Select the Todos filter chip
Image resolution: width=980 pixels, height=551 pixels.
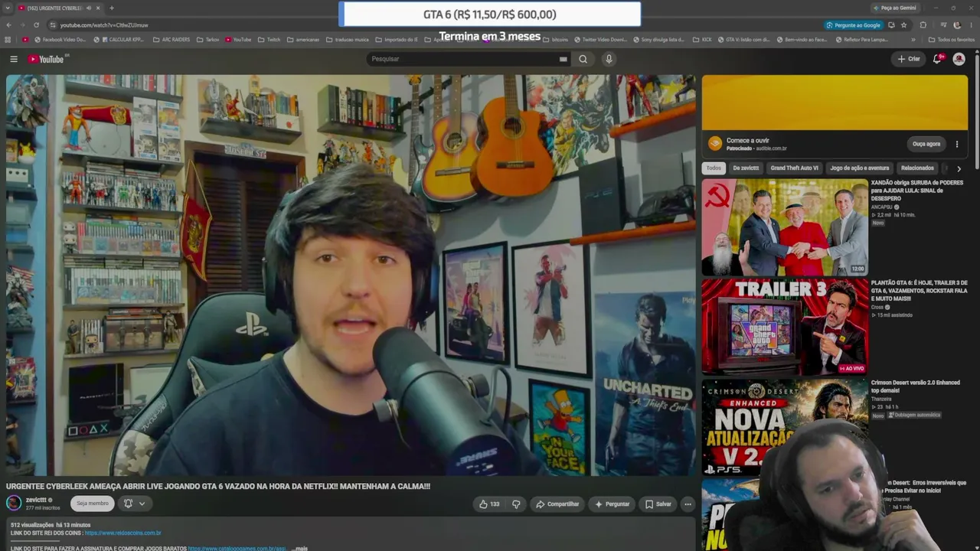pos(714,168)
